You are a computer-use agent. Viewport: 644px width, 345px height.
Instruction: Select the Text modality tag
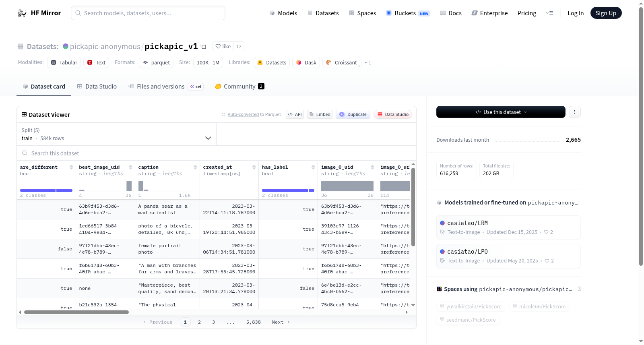coord(97,62)
